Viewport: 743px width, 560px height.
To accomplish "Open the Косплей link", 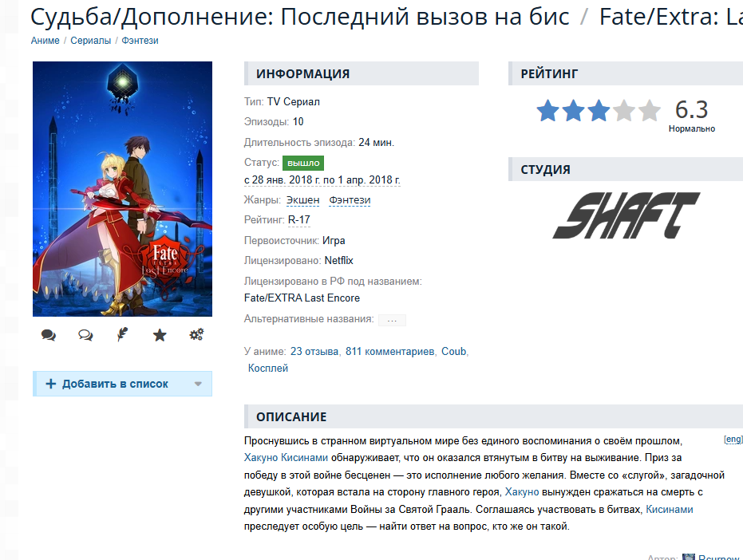I will tap(267, 368).
